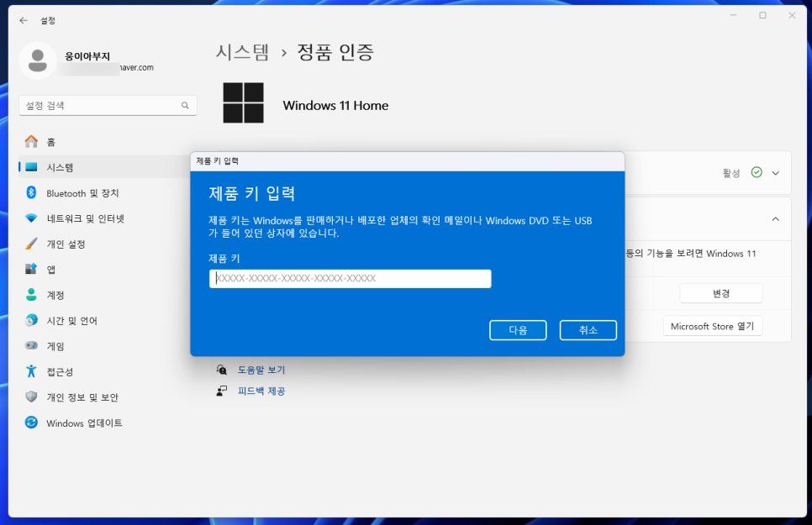Click the 개인 설정 paintbrush icon
The width and height of the screenshot is (812, 525).
(32, 244)
